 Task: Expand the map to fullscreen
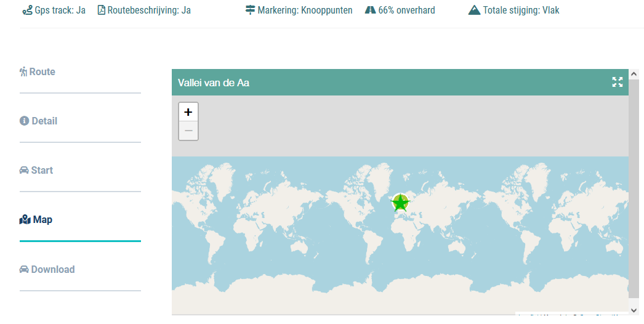pos(618,83)
